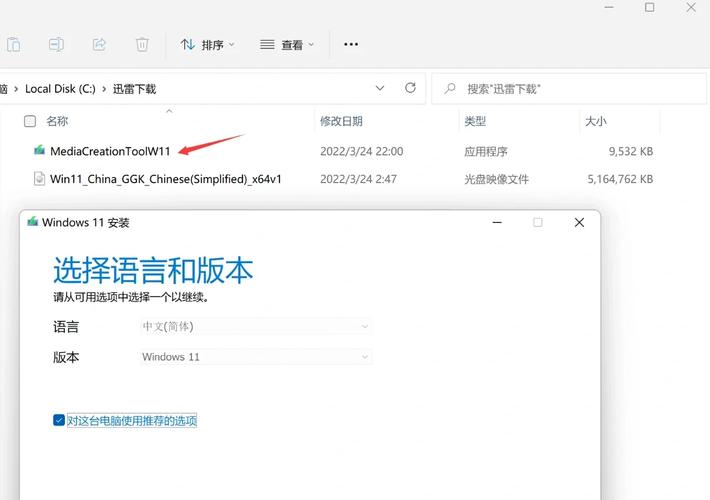This screenshot has height=500, width=710.
Task: Click the Windows 11 安装 title icon
Action: click(x=33, y=222)
